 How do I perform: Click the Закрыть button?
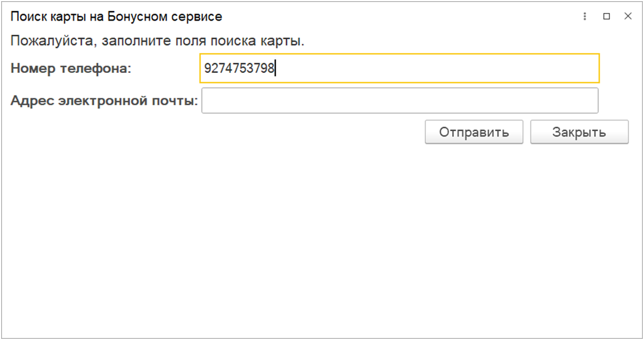pyautogui.click(x=579, y=132)
